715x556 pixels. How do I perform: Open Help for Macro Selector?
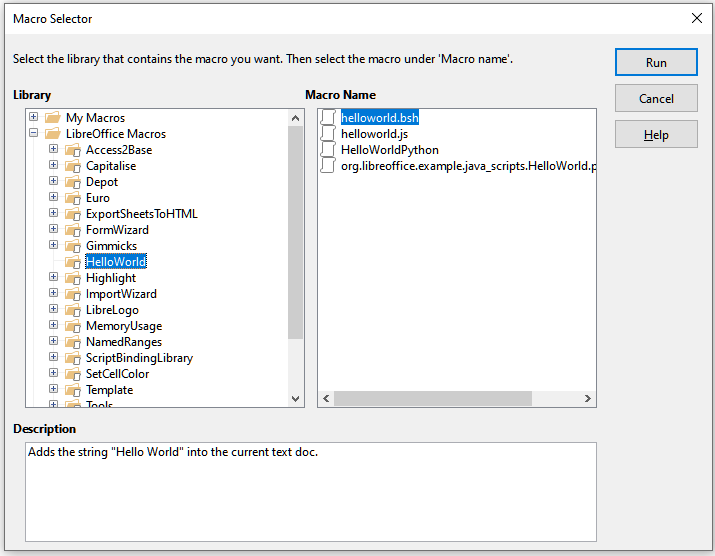coord(656,134)
